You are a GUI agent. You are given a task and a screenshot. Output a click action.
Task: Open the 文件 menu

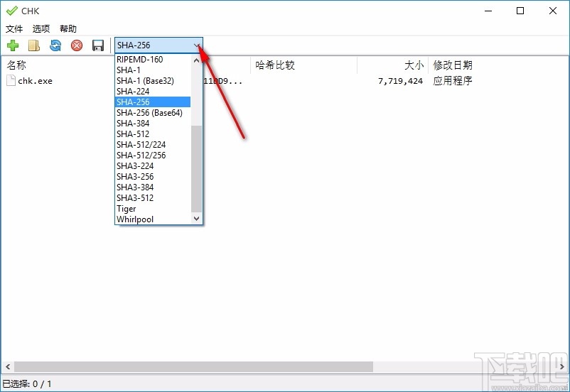pos(14,28)
